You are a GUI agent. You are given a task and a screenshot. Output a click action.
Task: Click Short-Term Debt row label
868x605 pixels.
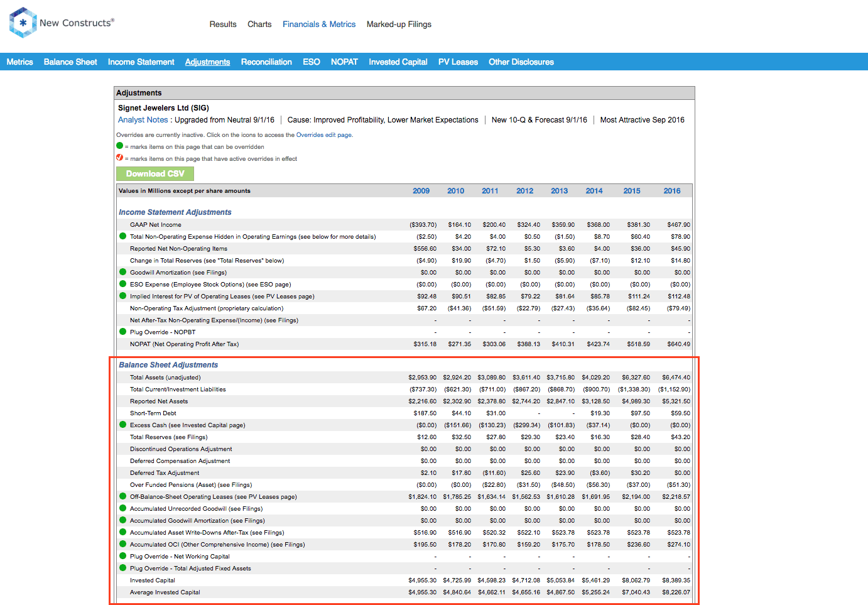point(153,413)
